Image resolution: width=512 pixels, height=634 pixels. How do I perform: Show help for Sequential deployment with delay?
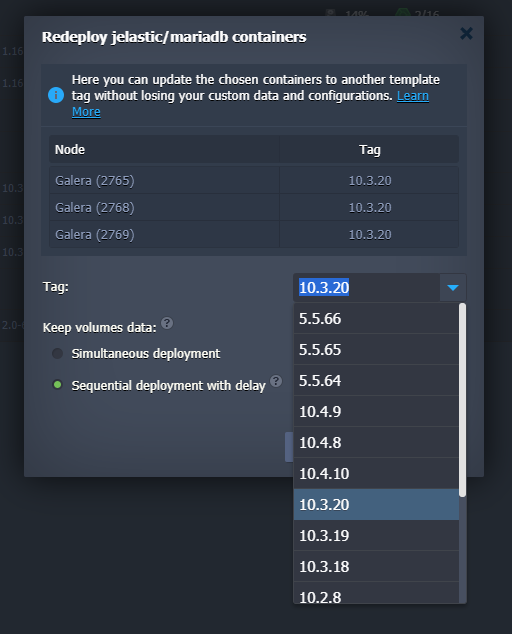(x=276, y=381)
